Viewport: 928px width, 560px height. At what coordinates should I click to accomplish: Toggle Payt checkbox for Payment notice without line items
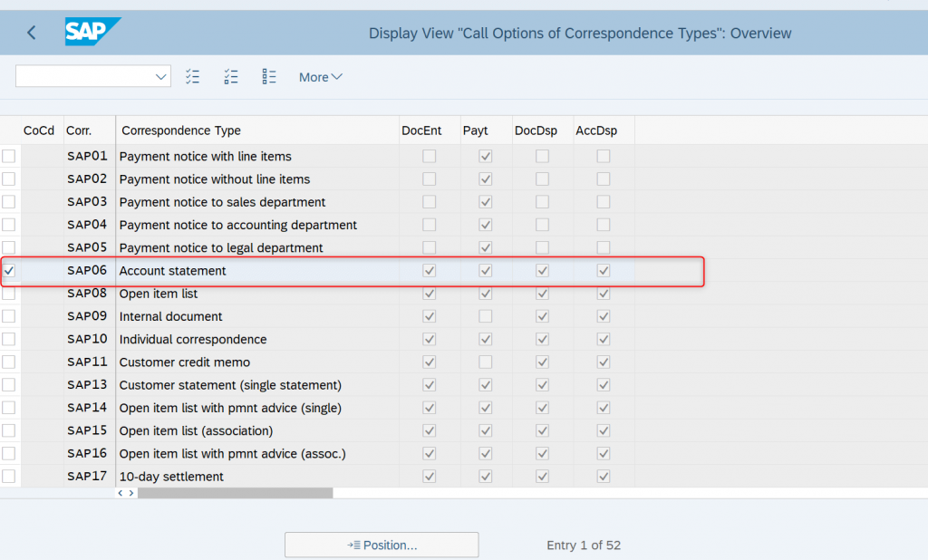coord(486,179)
